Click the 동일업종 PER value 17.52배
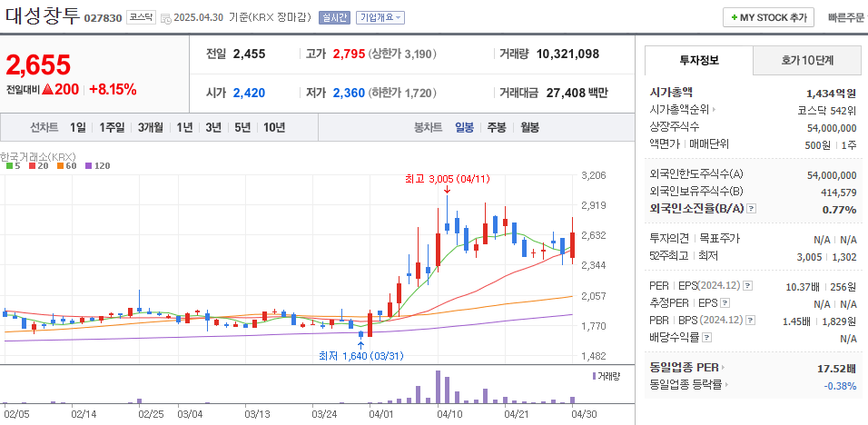 click(837, 368)
